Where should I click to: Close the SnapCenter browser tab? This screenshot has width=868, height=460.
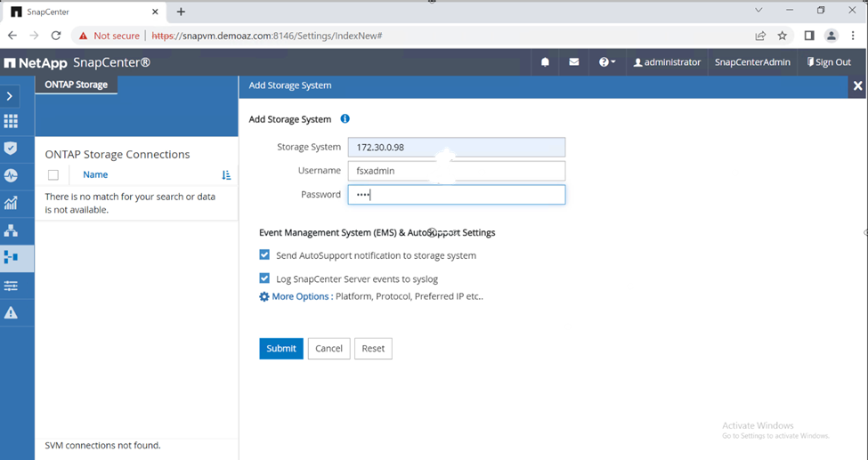156,12
